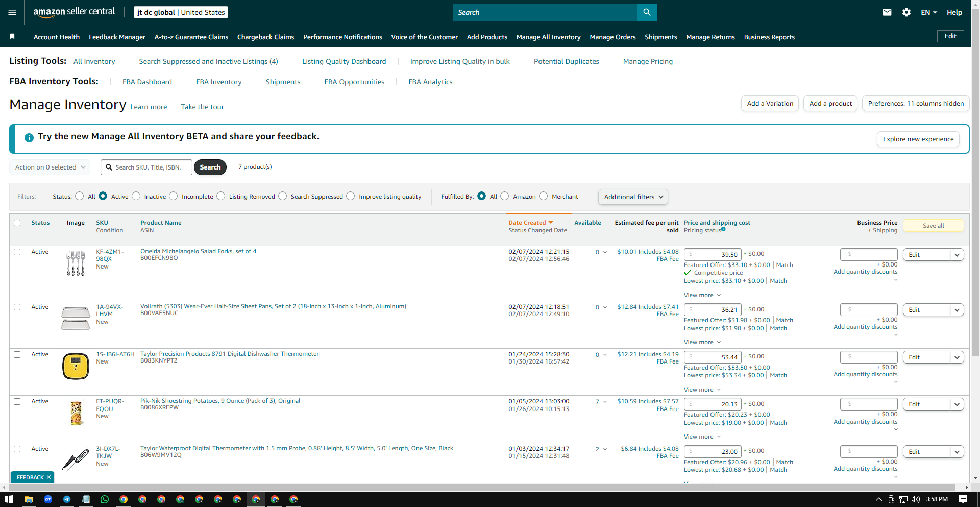
Task: Select the Status 'All' radio button
Action: click(80, 196)
